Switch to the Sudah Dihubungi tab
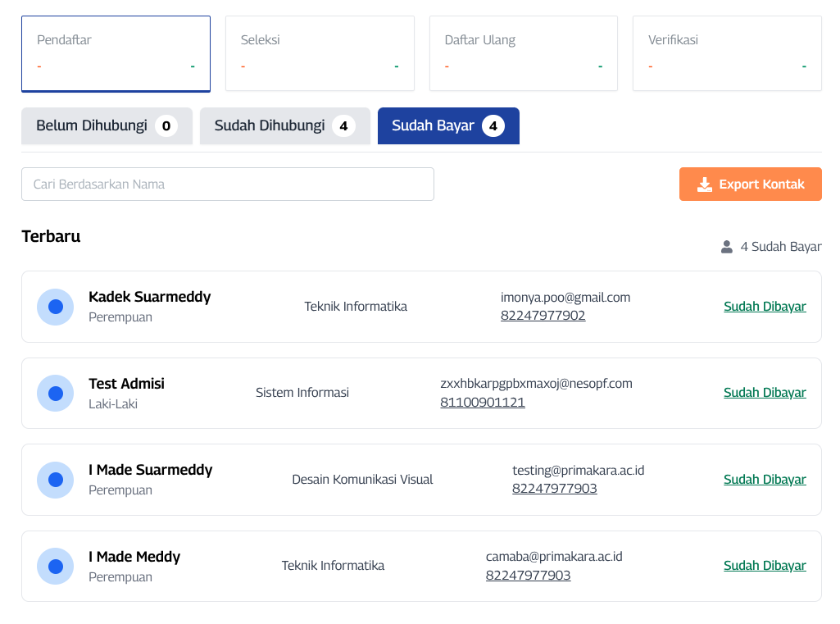The image size is (840, 624). [x=284, y=125]
